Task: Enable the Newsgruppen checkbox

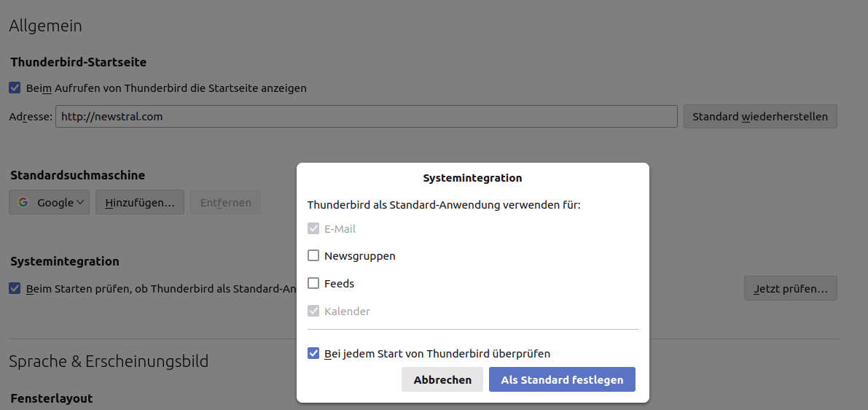Action: [x=313, y=255]
